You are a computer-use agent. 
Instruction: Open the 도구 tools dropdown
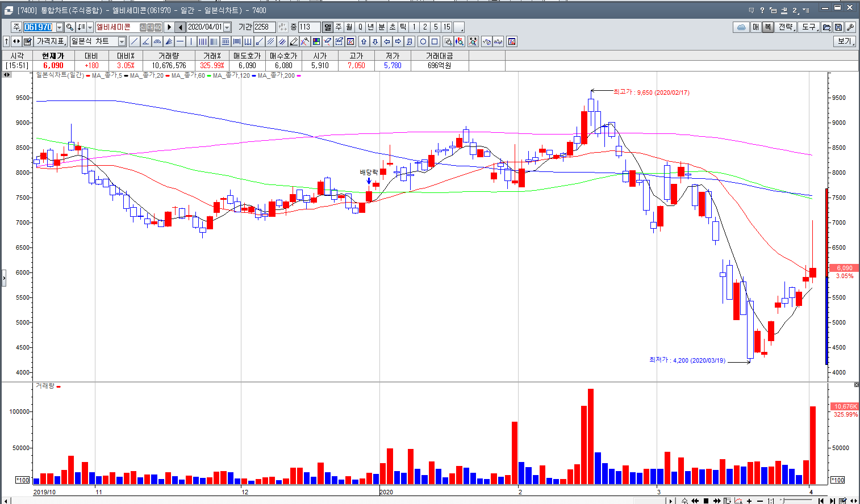pyautogui.click(x=809, y=27)
